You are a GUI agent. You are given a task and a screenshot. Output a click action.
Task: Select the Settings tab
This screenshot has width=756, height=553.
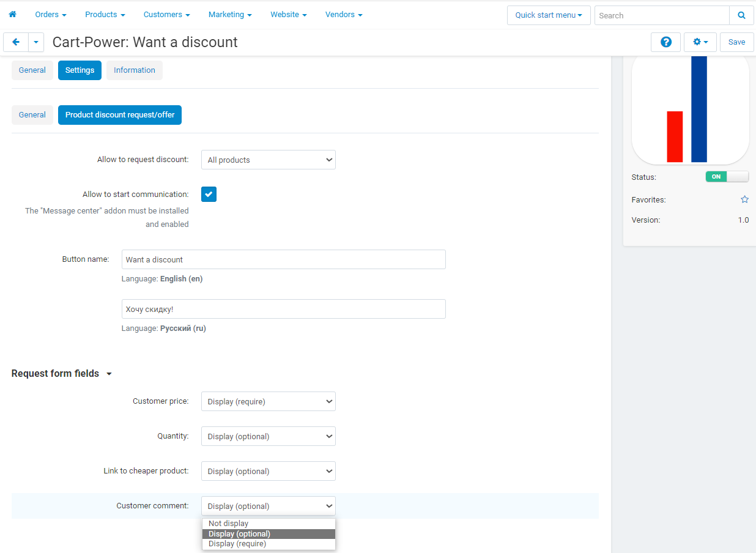tap(80, 70)
